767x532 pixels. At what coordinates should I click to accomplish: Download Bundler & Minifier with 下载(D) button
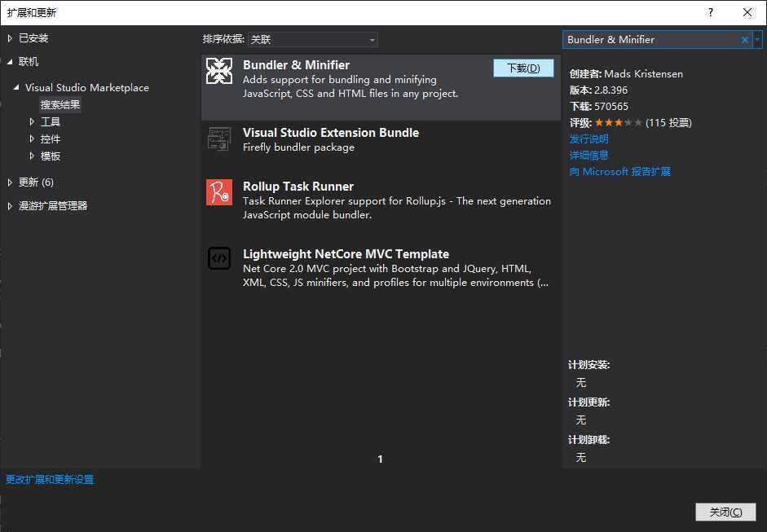523,68
